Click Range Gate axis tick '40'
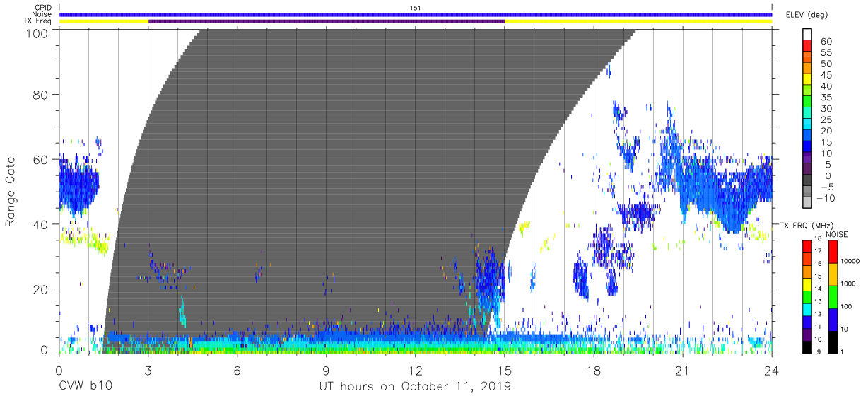The height and width of the screenshot is (401, 868). [40, 224]
